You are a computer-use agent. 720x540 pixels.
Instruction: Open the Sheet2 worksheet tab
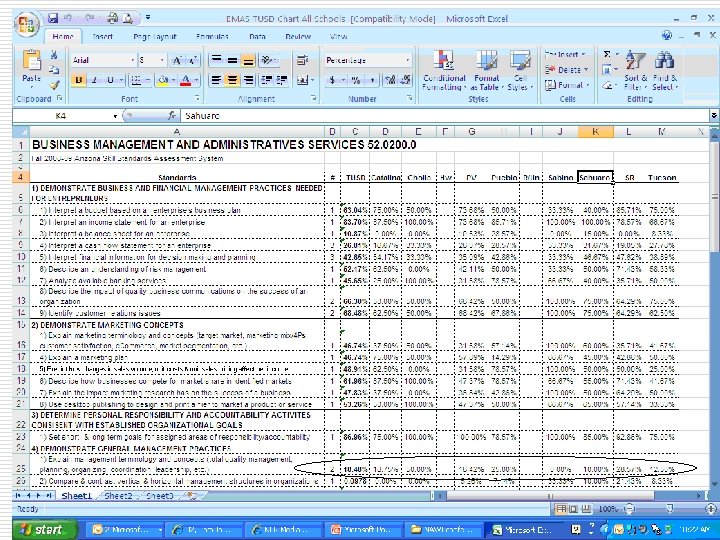pyautogui.click(x=118, y=496)
